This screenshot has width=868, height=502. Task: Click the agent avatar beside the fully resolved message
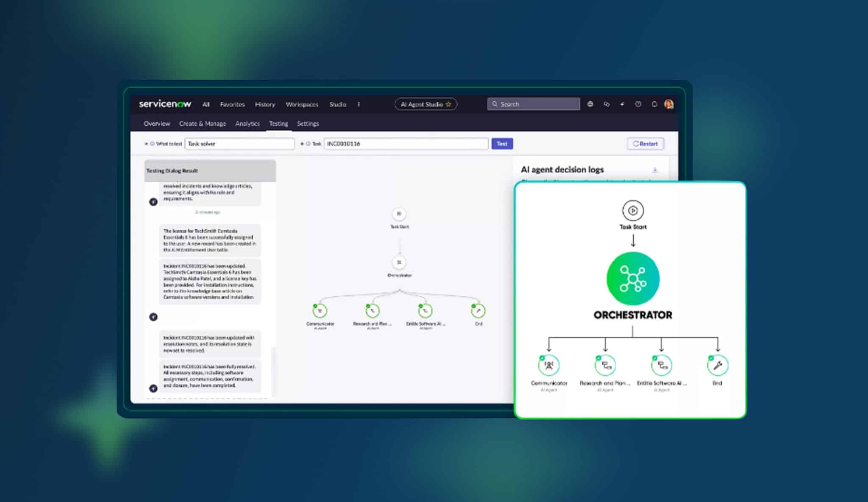coord(153,388)
